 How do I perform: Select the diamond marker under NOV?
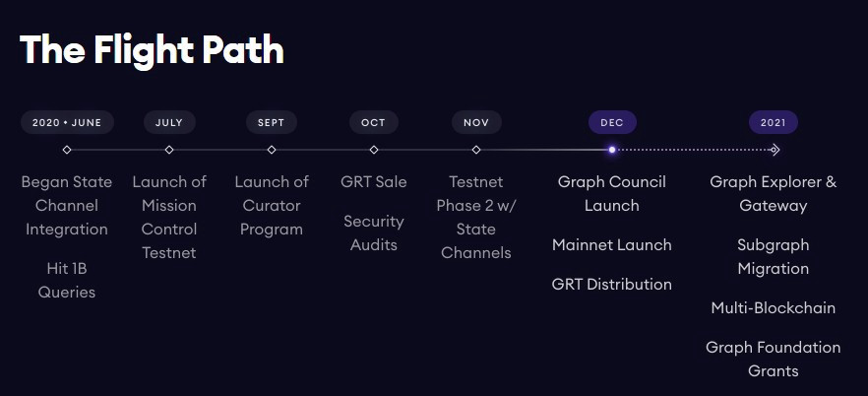click(476, 150)
